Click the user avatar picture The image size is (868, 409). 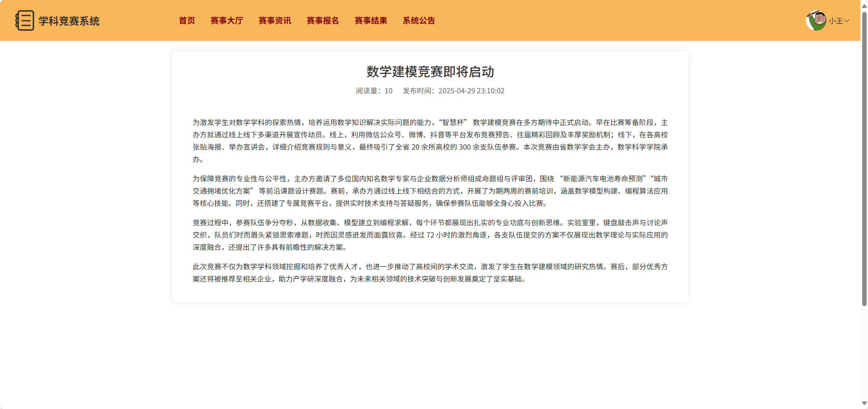point(816,20)
